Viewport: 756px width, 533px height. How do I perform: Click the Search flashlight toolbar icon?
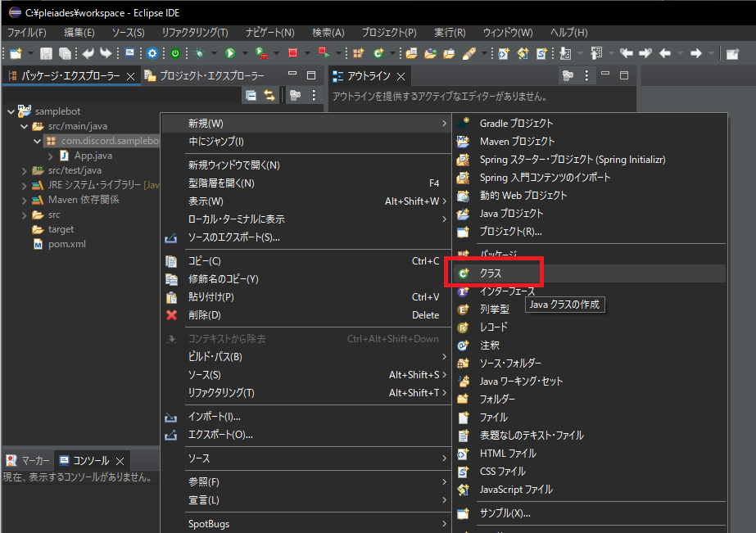coord(469,53)
